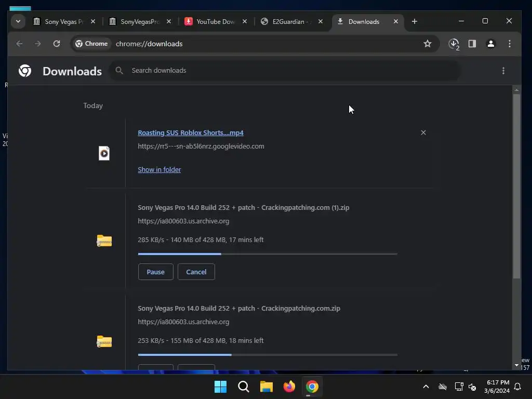Click Crackingpatching.com (1).zip file name

coord(243,207)
